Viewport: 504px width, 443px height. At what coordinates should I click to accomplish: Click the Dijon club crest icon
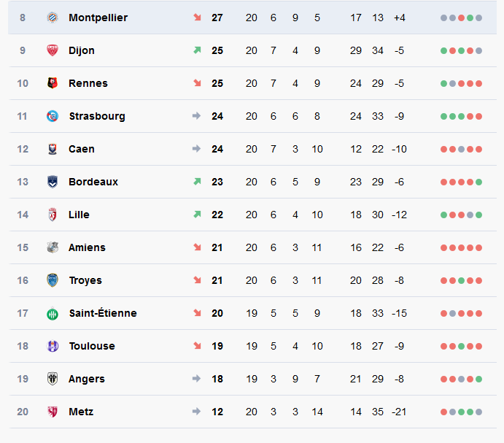(x=53, y=50)
